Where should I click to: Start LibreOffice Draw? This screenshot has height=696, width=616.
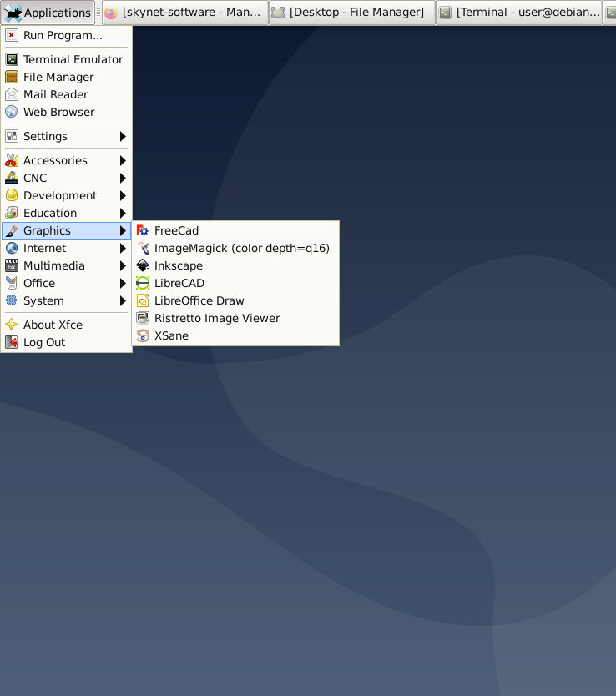pyautogui.click(x=235, y=300)
